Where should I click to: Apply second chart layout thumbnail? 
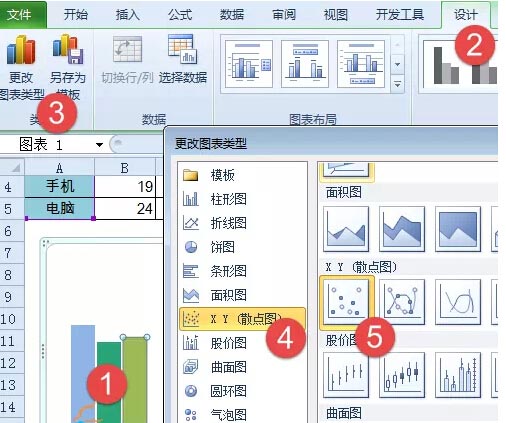click(305, 64)
